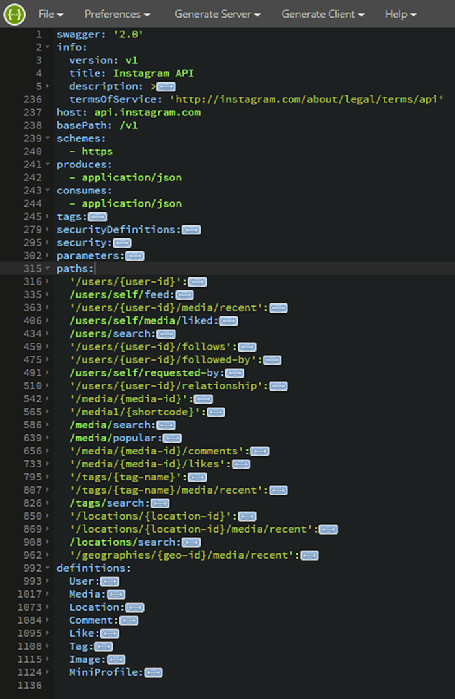Image resolution: width=455 pixels, height=699 pixels.
Task: Open the Help menu
Action: 401,14
